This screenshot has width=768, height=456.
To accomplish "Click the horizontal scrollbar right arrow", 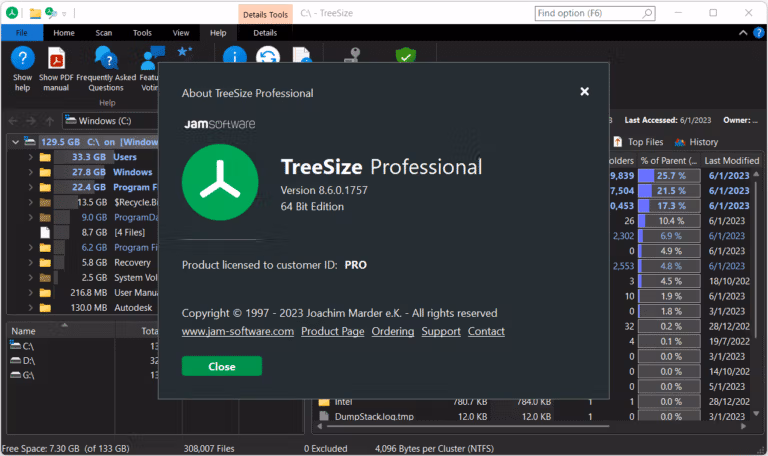I will tap(744, 426).
